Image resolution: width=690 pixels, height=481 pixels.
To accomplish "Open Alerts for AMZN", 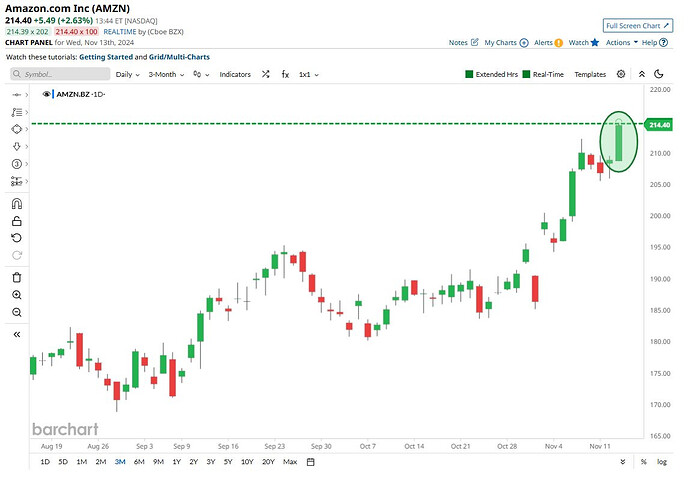I will (x=558, y=43).
